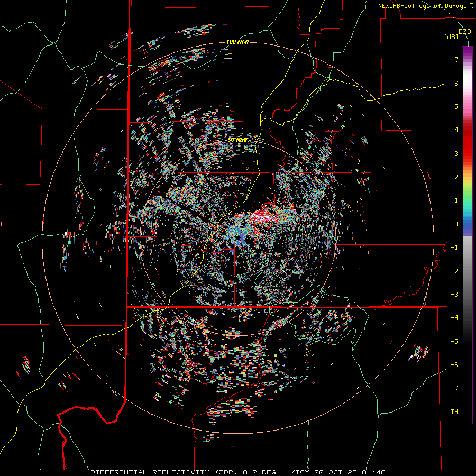Click the 7 tick label on the colorbar
The width and height of the screenshot is (476, 476).
pos(456,59)
